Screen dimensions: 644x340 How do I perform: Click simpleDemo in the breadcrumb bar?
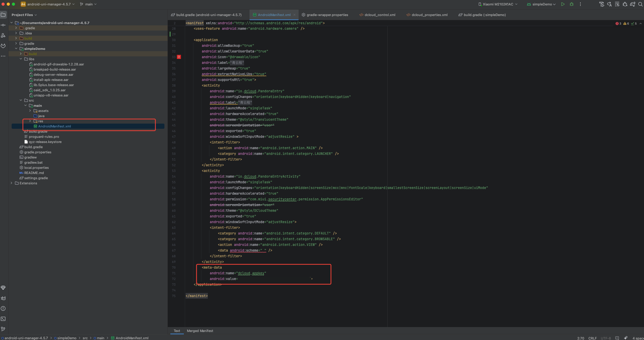(67, 338)
